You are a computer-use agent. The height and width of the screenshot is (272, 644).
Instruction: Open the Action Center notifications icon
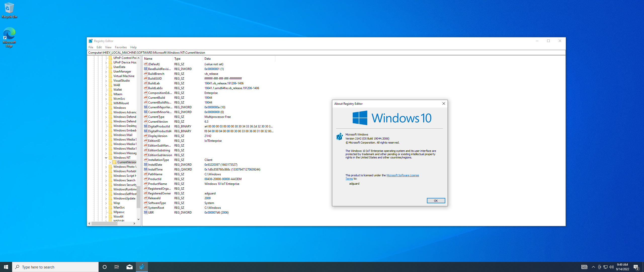pos(636,267)
